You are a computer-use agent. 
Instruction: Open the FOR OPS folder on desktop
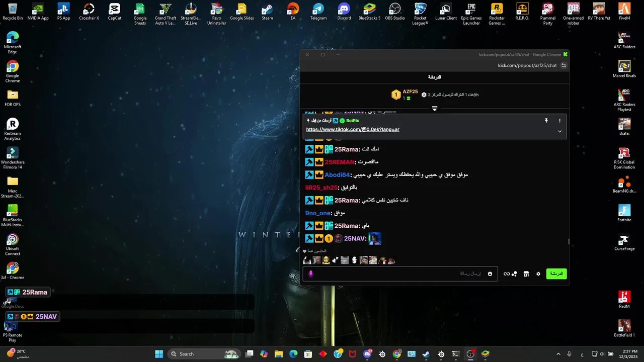coord(13,98)
